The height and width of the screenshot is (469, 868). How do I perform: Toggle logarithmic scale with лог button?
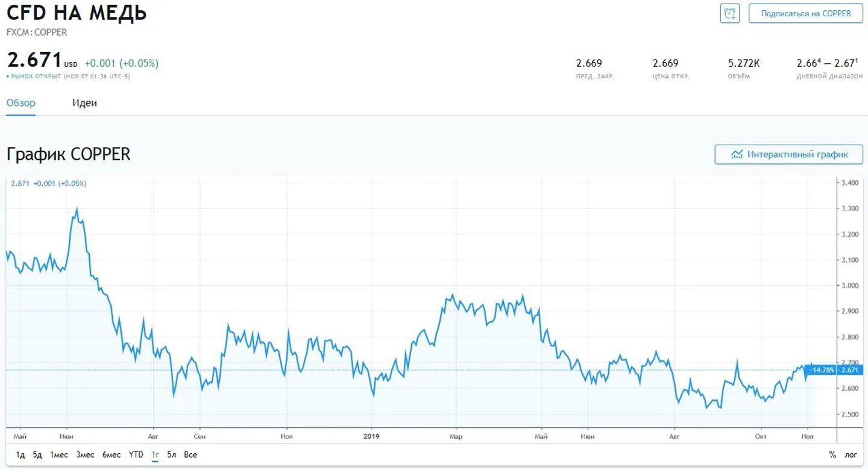click(851, 455)
